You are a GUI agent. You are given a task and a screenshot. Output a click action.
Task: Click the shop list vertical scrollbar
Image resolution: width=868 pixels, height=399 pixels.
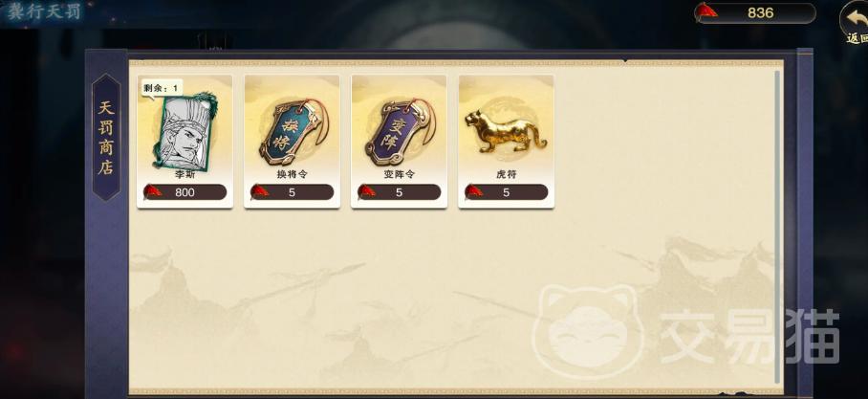777,227
